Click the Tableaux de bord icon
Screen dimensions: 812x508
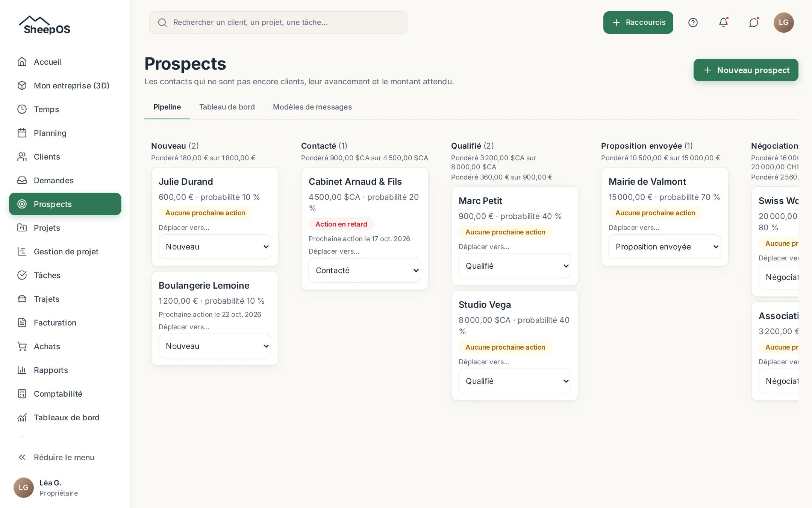click(x=22, y=417)
